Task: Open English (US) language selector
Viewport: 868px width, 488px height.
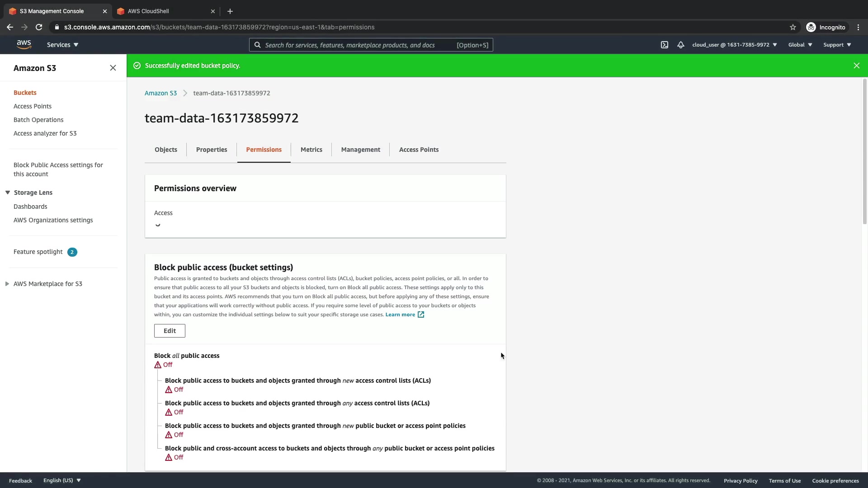Action: [62, 480]
